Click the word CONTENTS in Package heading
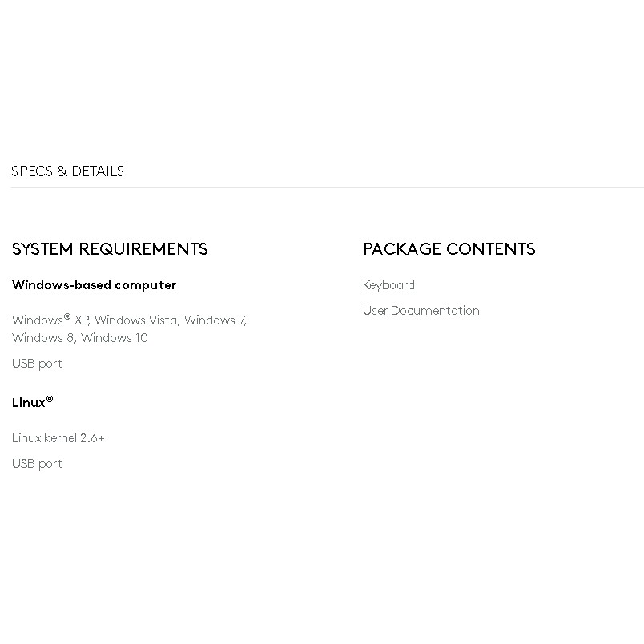This screenshot has width=644, height=644. pos(490,249)
